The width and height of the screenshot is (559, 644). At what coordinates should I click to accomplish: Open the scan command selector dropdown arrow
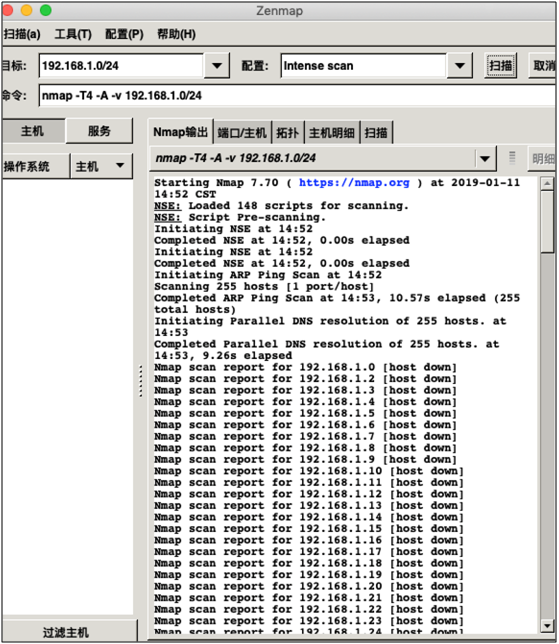pyautogui.click(x=485, y=159)
